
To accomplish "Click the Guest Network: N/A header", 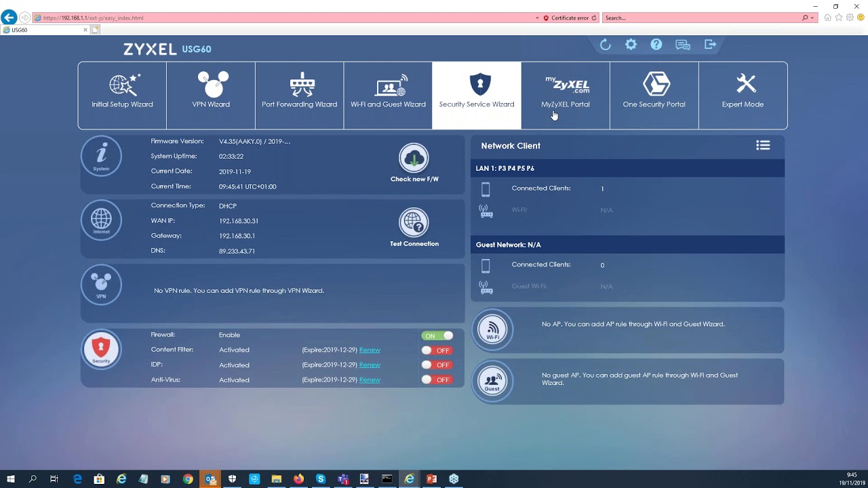I will (x=627, y=245).
